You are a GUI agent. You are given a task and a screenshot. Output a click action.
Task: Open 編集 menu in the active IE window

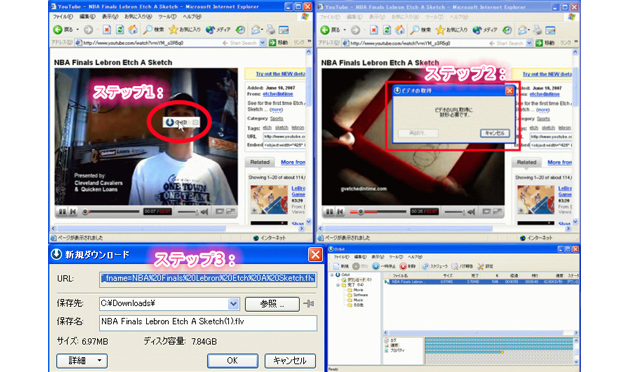pos(87,17)
